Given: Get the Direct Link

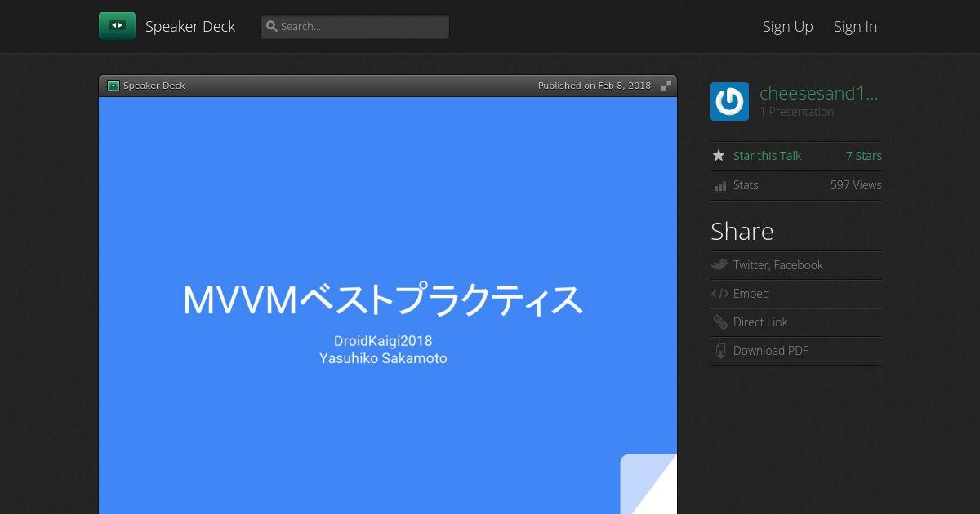Looking at the screenshot, I should [760, 322].
